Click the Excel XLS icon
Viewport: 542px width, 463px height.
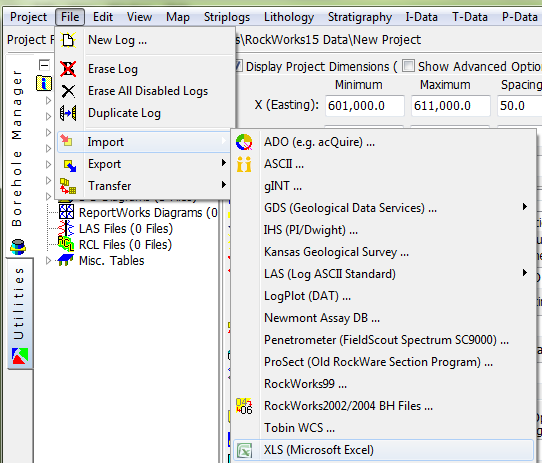click(244, 451)
